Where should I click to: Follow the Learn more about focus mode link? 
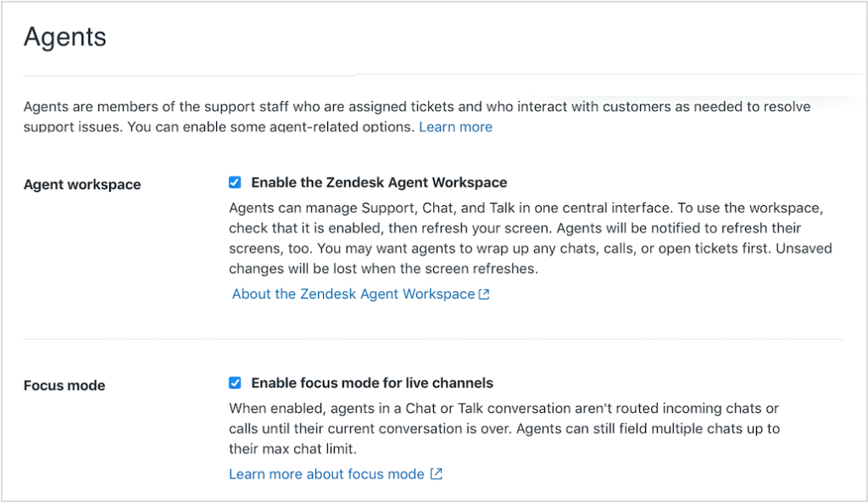[x=326, y=474]
